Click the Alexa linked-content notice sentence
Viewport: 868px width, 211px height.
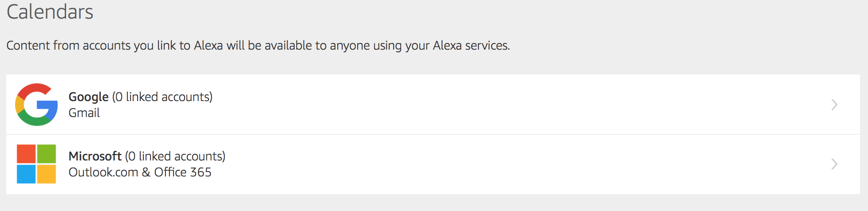(258, 46)
